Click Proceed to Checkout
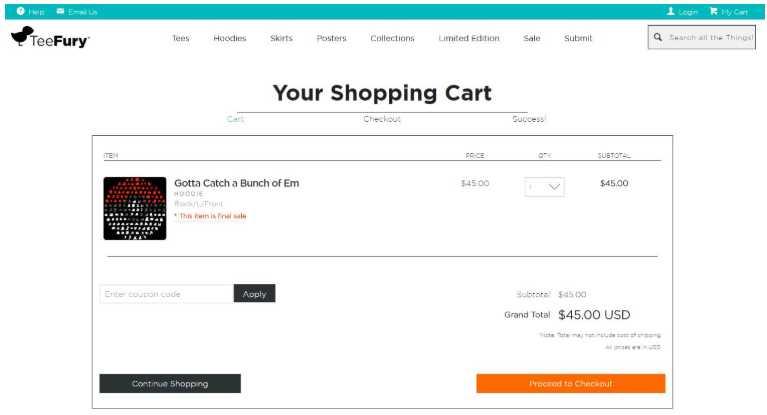Viewport: 767px width, 415px height. pos(570,383)
